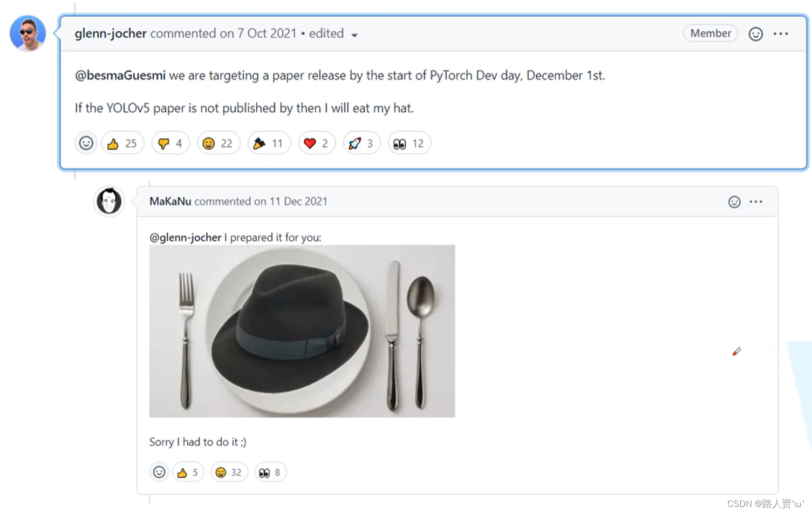Open reaction picker below the YOLOv5 paper comment
This screenshot has width=812, height=514.
pyautogui.click(x=86, y=143)
